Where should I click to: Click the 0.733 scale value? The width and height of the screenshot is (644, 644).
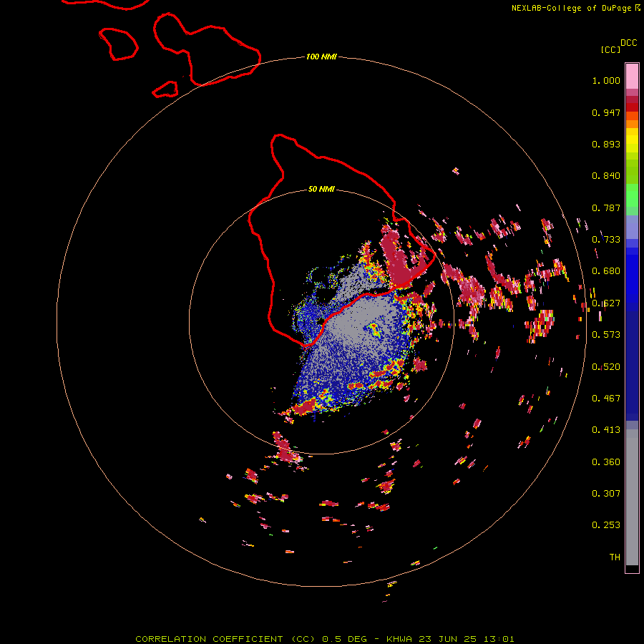(606, 240)
